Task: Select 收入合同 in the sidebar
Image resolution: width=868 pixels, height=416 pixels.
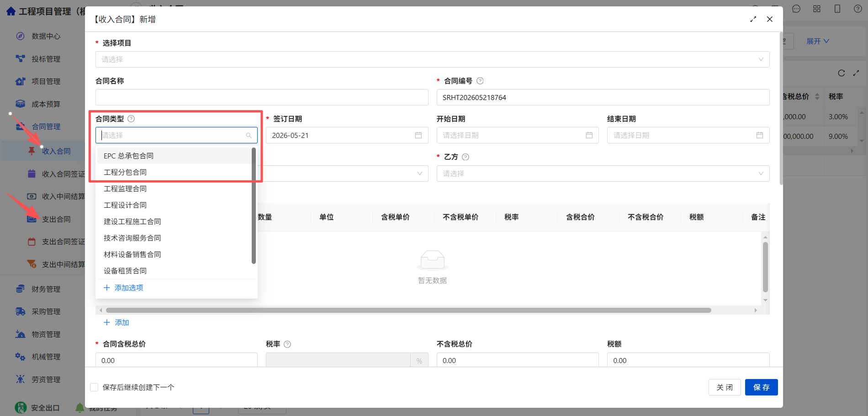Action: tap(56, 151)
